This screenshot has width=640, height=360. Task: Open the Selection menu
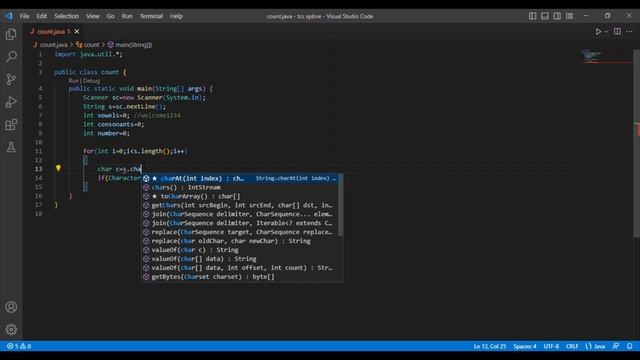tap(67, 16)
